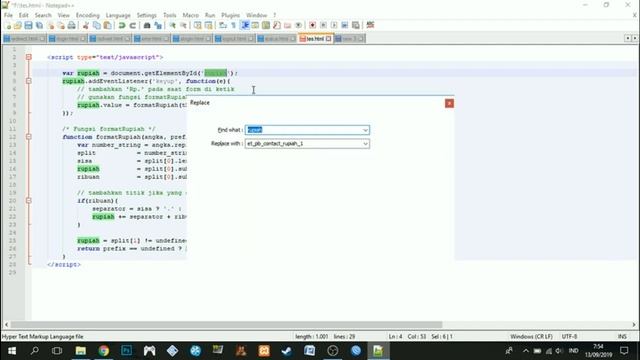Open the Windows Start menu
640x360 pixels.
[12, 351]
